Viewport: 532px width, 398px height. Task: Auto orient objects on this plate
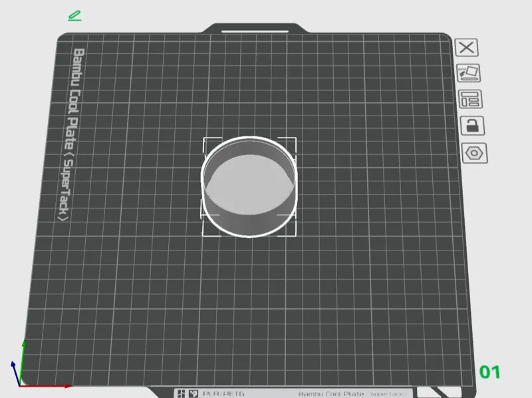click(x=469, y=73)
